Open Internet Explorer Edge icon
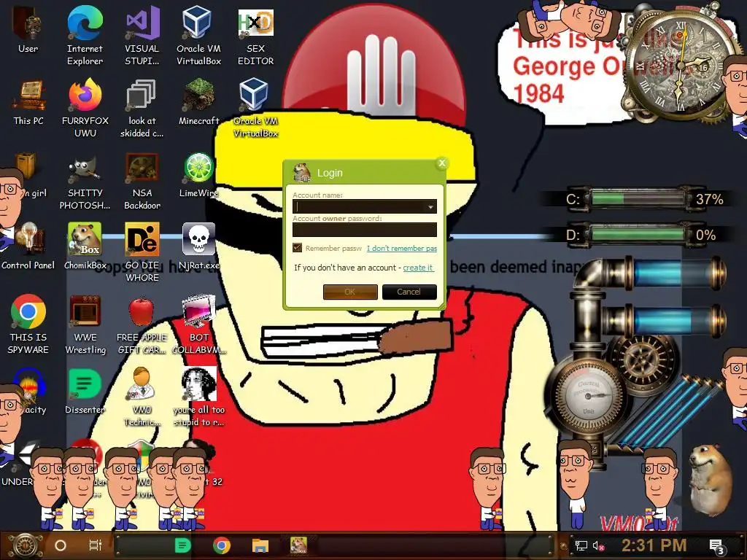Screen dimensions: 747x560 coord(85,35)
